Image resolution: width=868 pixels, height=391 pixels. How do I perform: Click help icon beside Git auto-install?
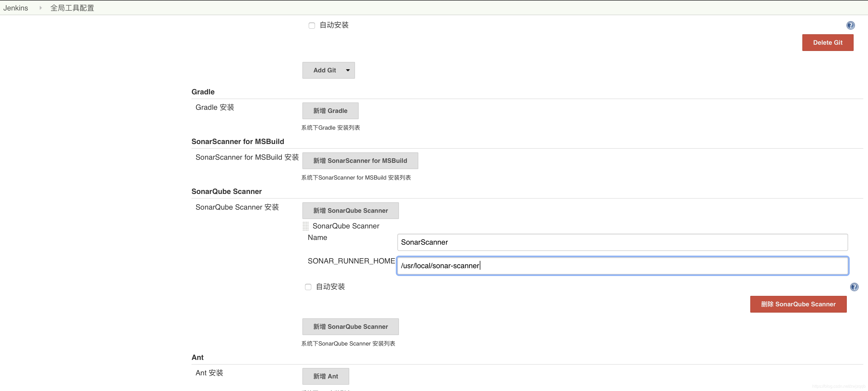tap(850, 25)
